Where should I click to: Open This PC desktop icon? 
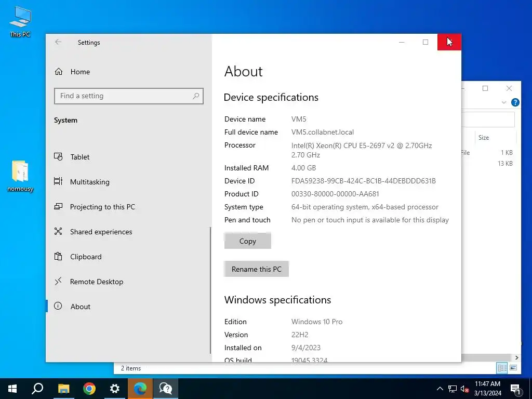click(20, 22)
